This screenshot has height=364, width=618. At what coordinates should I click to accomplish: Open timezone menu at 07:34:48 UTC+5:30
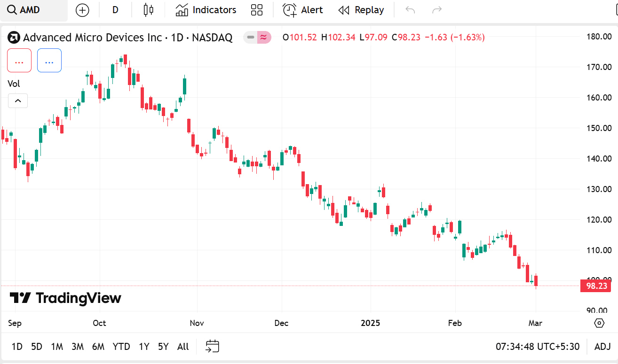pyautogui.click(x=538, y=347)
